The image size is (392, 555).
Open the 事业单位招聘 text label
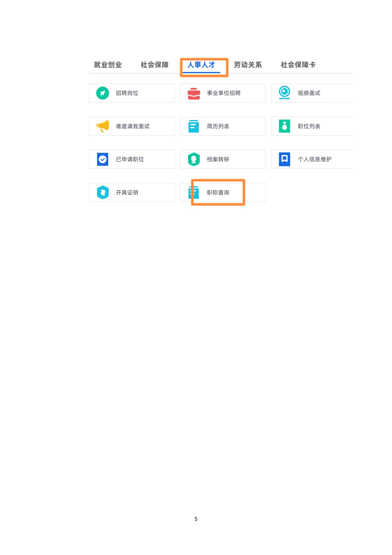223,93
